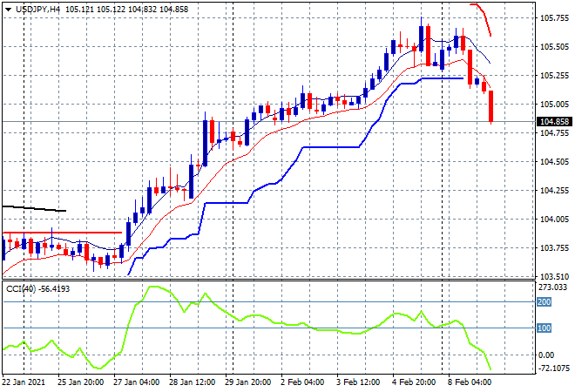Click the 273.033 CCI scale maximum

click(552, 287)
